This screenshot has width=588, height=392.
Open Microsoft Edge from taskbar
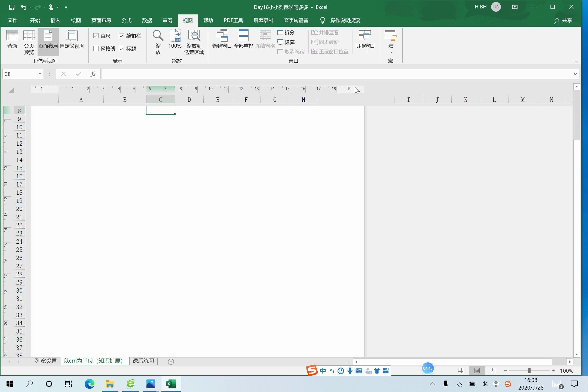89,384
